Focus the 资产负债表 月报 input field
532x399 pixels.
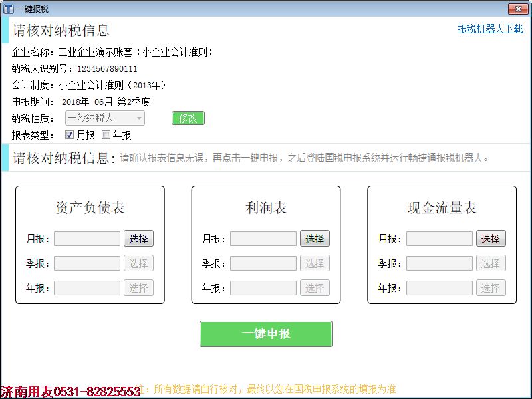pos(87,239)
